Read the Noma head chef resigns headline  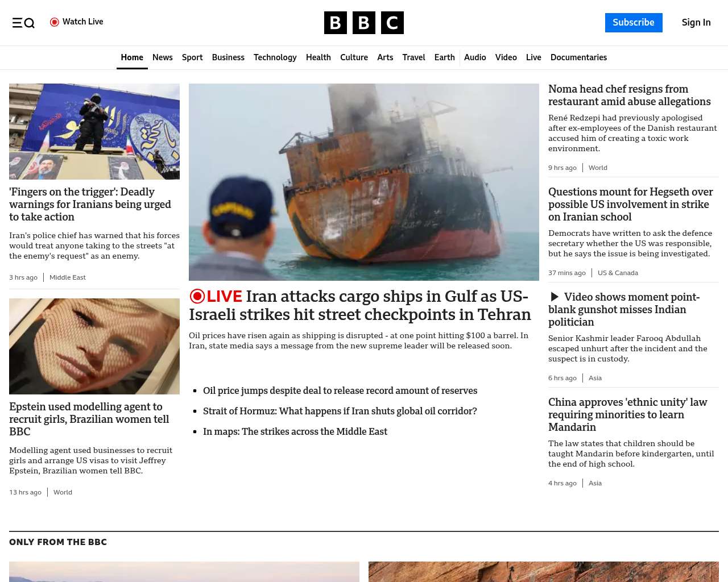(x=629, y=95)
